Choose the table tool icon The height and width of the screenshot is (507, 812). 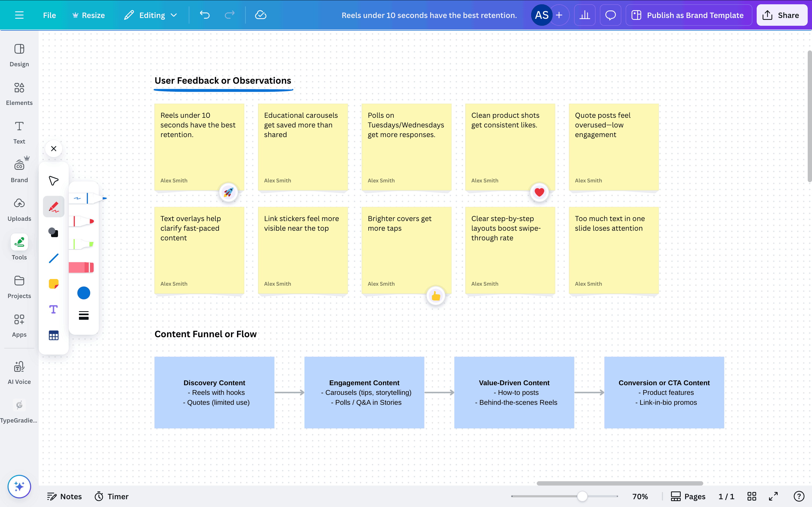(x=53, y=335)
